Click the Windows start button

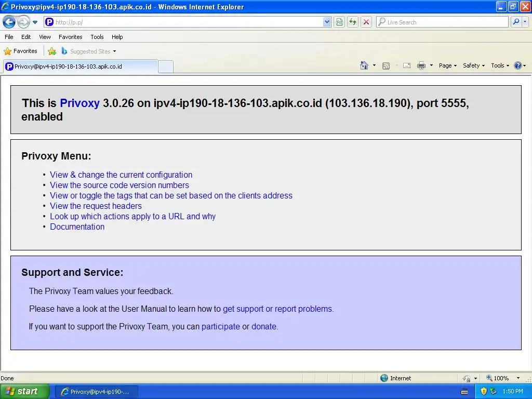point(24,392)
